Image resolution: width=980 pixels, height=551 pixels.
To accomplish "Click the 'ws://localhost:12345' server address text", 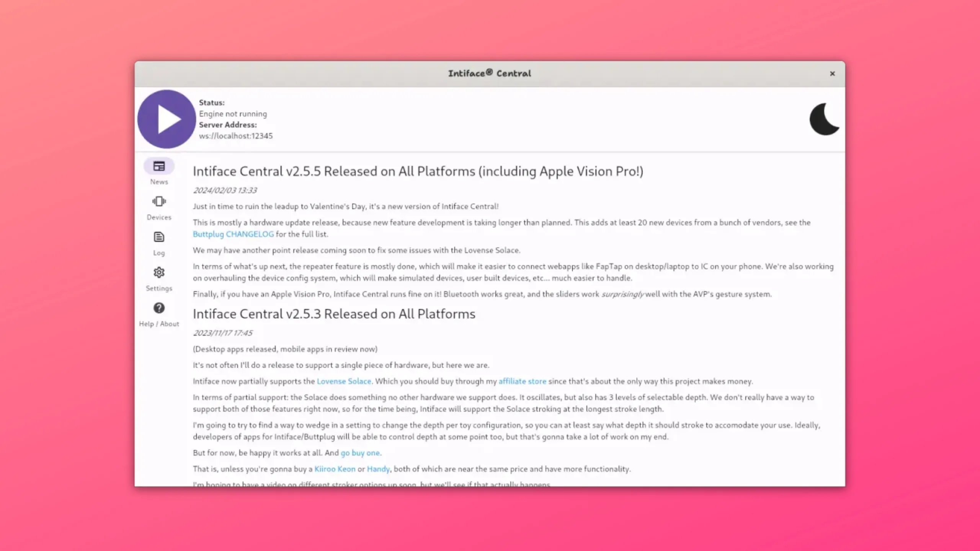I will point(236,136).
